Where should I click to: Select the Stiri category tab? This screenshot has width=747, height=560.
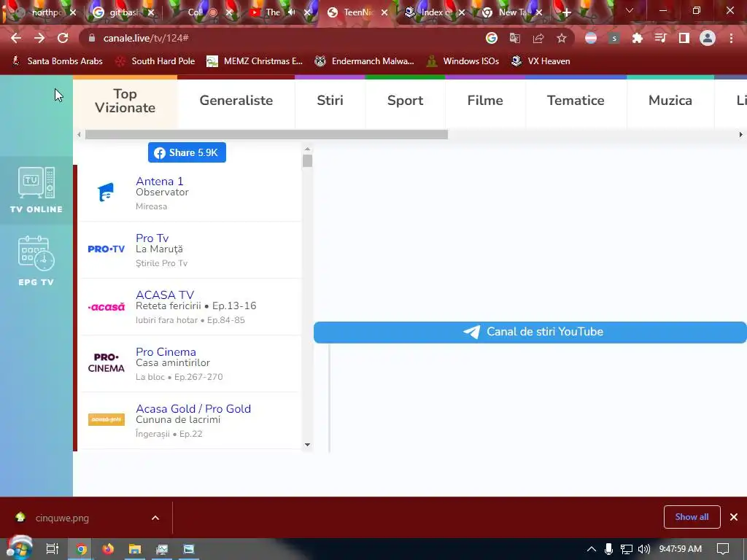point(330,101)
